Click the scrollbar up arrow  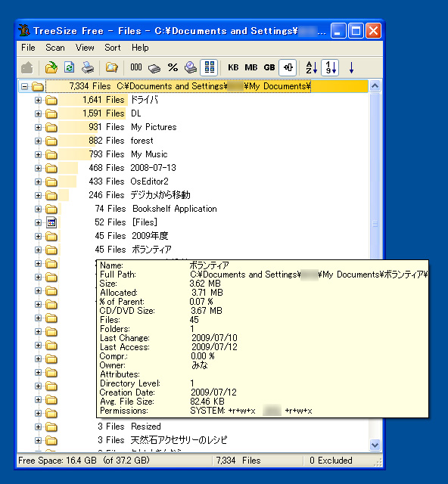[x=375, y=85]
